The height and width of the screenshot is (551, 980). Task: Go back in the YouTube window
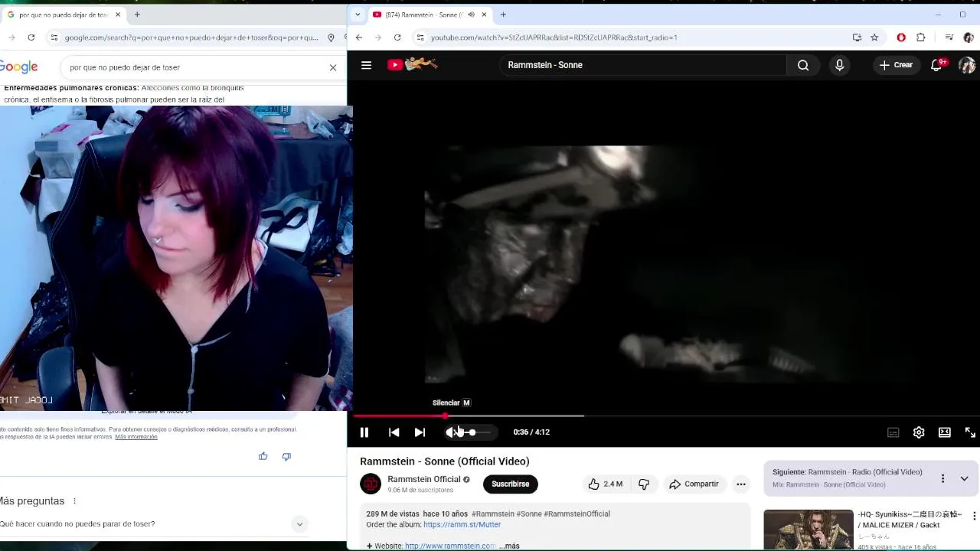click(x=358, y=37)
